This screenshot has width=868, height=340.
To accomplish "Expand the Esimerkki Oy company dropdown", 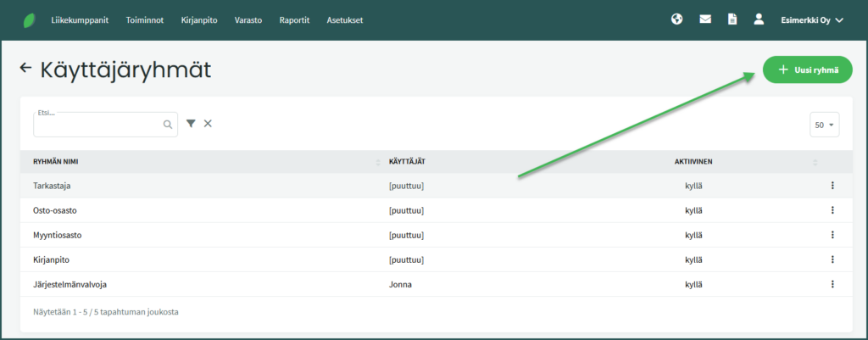I will click(x=811, y=20).
